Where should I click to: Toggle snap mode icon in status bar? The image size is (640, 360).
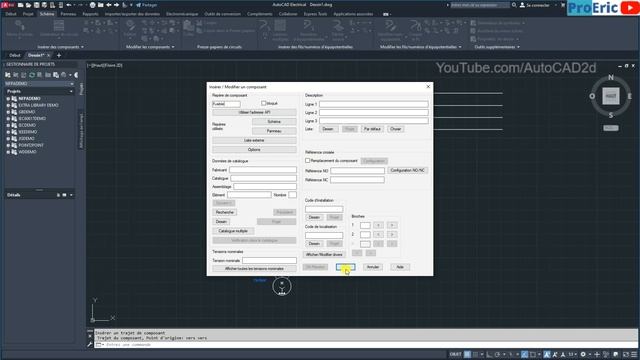tap(476, 354)
